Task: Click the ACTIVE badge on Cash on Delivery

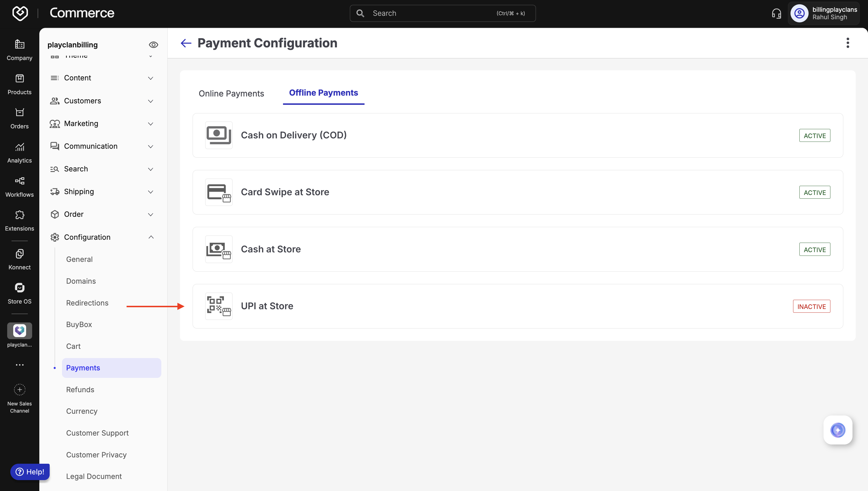Action: 814,136
